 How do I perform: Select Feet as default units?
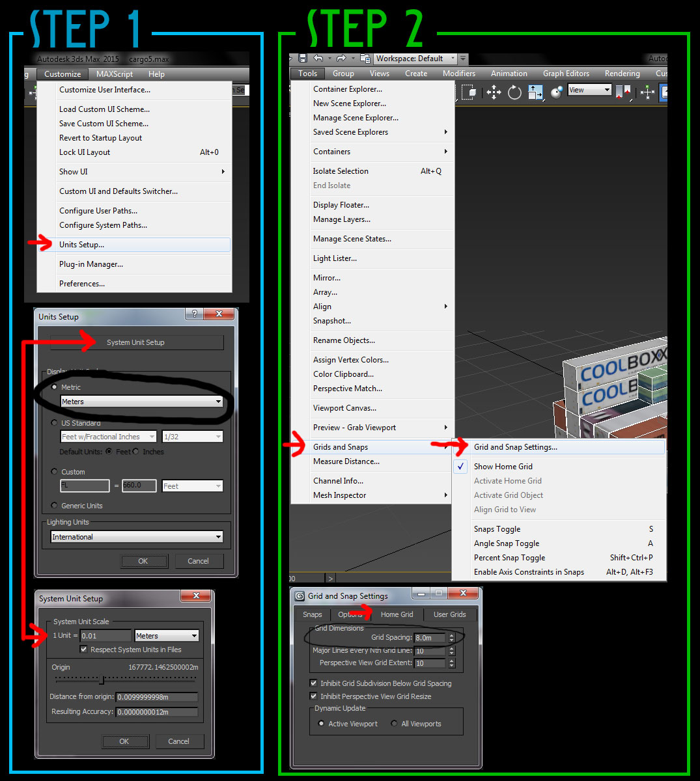109,452
